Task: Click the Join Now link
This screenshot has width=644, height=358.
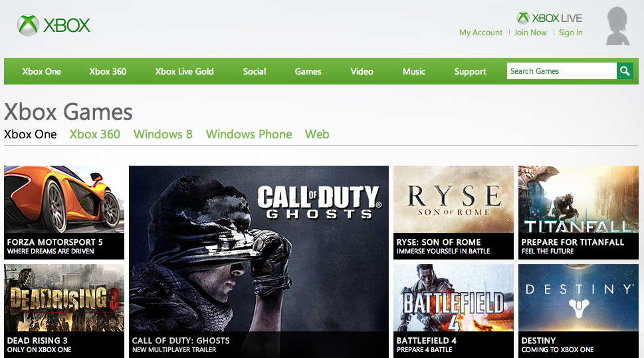Action: click(530, 33)
